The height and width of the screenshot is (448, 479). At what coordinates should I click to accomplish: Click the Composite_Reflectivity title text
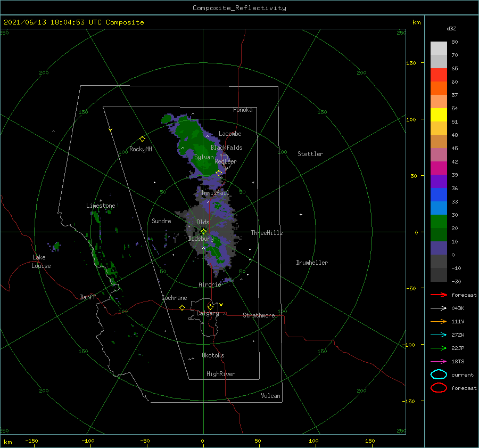pos(239,8)
